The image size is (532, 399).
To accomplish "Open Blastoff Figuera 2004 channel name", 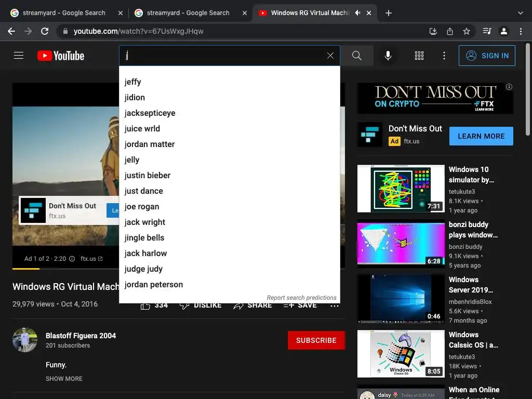I will [x=81, y=336].
